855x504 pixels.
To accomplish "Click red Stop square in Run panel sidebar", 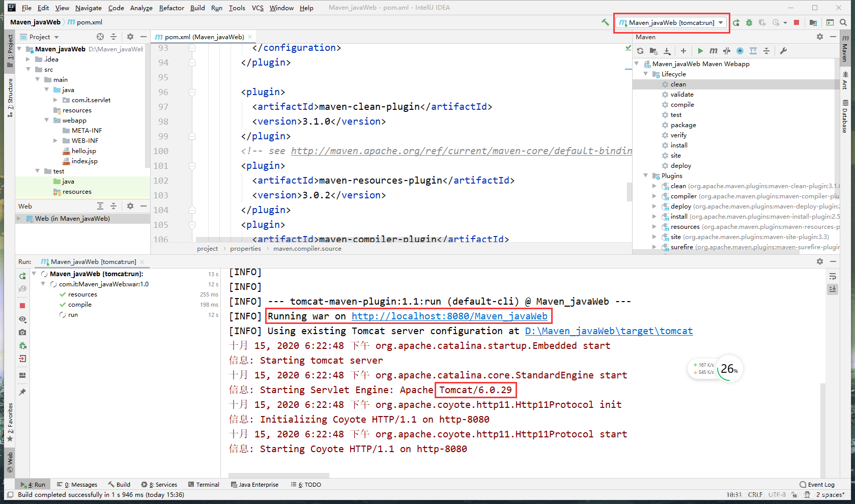I will 22,305.
